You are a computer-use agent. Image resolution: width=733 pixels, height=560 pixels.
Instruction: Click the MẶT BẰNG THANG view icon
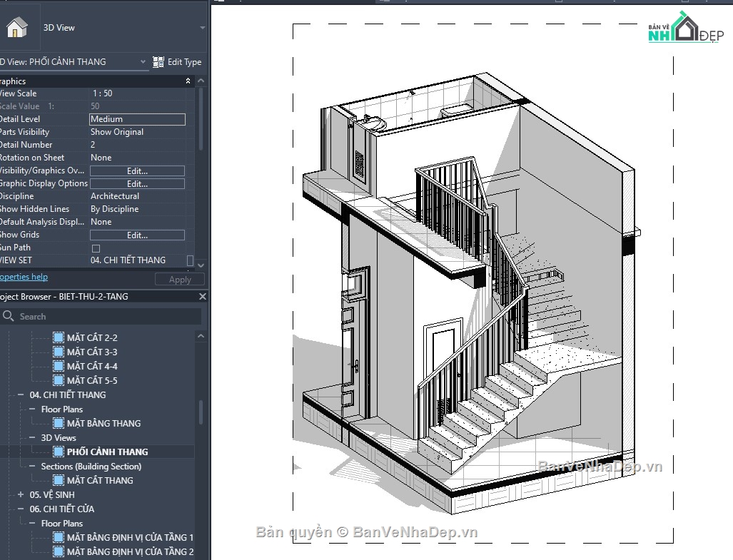tap(59, 423)
